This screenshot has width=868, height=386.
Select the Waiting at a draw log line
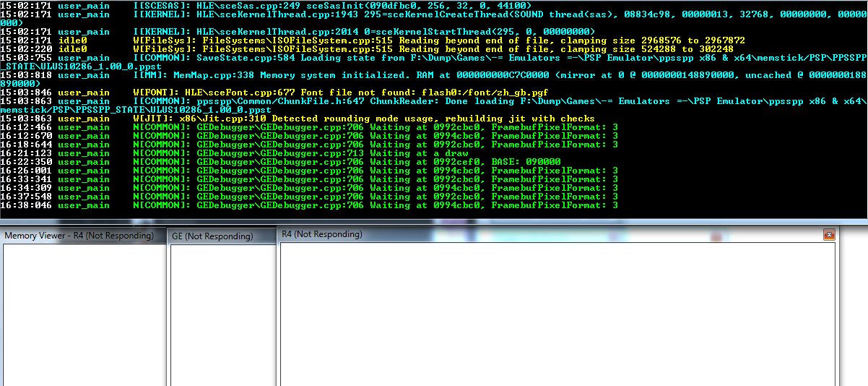click(x=332, y=153)
